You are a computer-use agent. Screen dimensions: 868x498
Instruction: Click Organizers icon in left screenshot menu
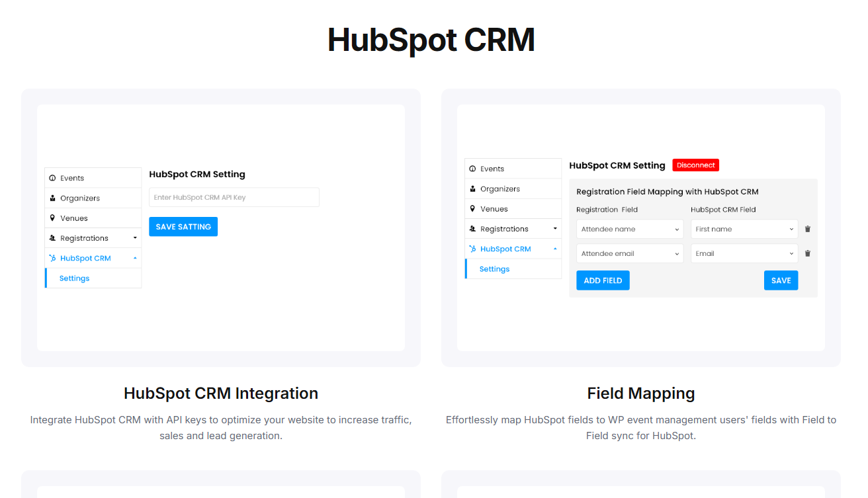[x=52, y=198]
